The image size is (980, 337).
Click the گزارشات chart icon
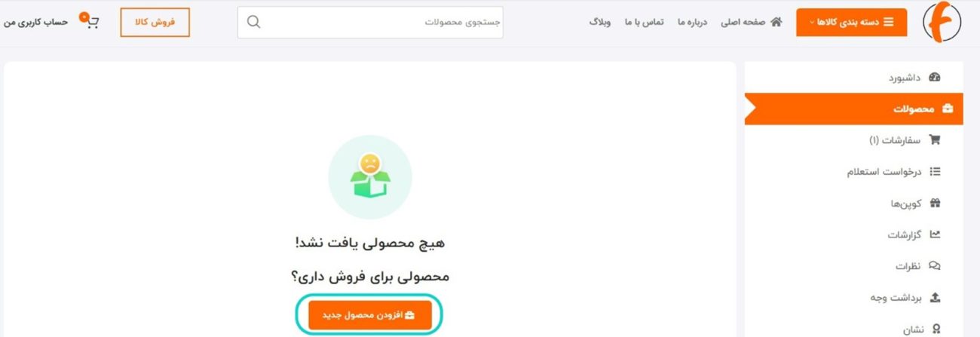point(936,234)
